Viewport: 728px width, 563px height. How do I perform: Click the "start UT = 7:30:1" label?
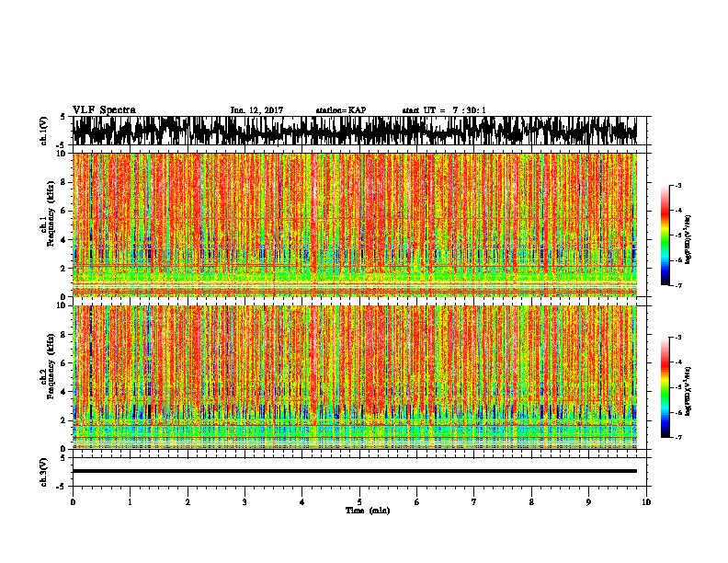pos(444,110)
